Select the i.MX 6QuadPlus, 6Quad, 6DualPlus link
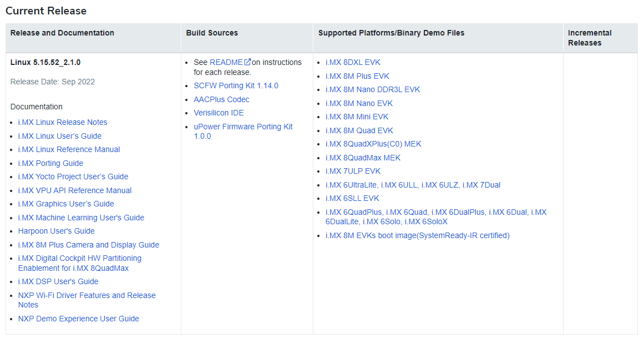 (436, 216)
